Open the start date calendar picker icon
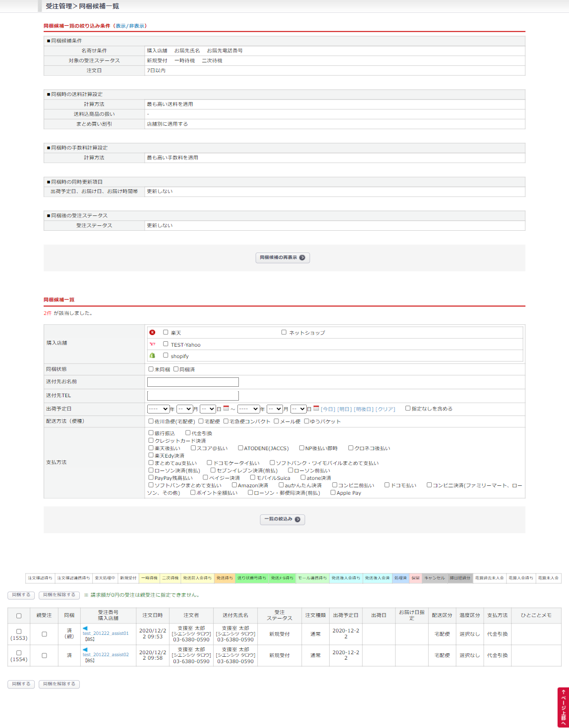This screenshot has width=569, height=728. click(226, 409)
